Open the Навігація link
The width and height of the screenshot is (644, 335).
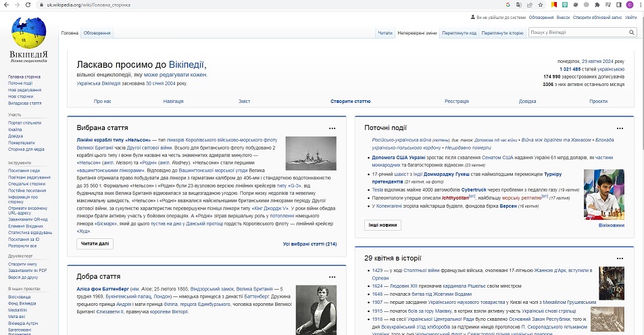tap(173, 102)
